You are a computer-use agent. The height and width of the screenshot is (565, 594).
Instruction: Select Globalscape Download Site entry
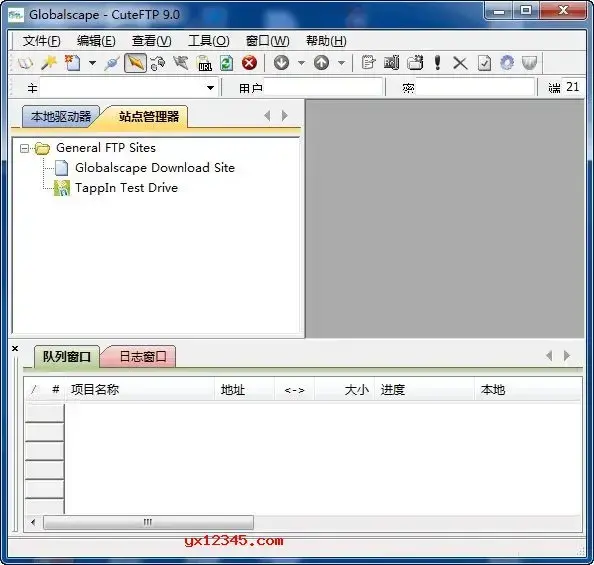point(155,168)
